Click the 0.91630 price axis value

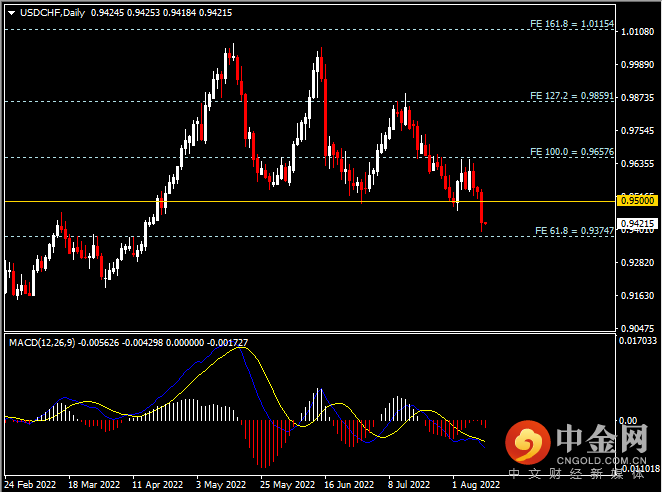pyautogui.click(x=637, y=296)
